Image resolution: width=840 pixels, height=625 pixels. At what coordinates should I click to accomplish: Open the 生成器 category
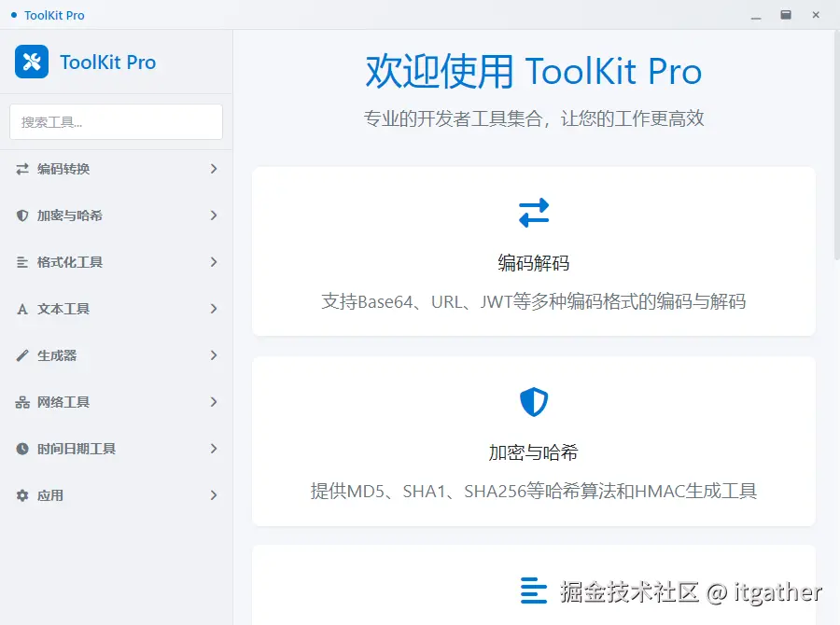pos(117,355)
